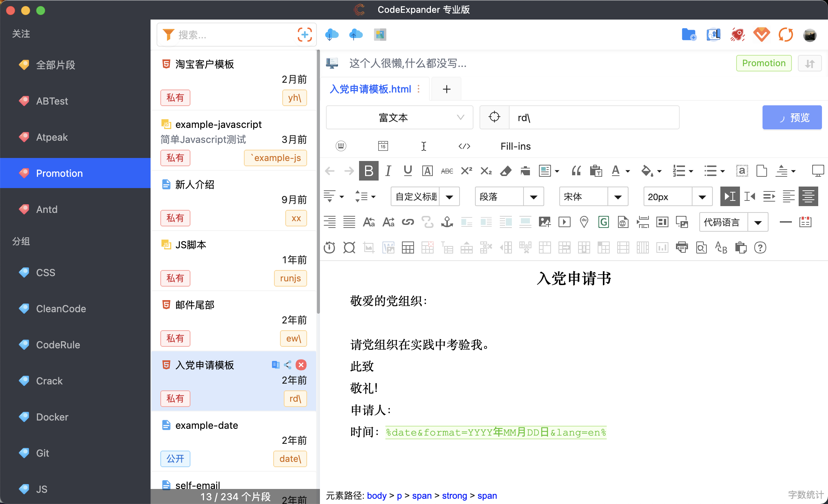Click the cloud download icon
The height and width of the screenshot is (504, 828).
(x=332, y=35)
